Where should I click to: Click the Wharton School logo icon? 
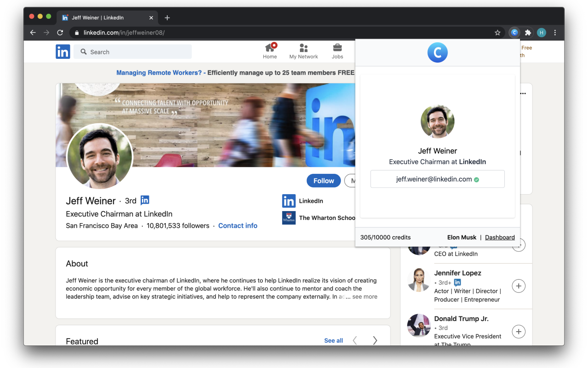click(289, 218)
